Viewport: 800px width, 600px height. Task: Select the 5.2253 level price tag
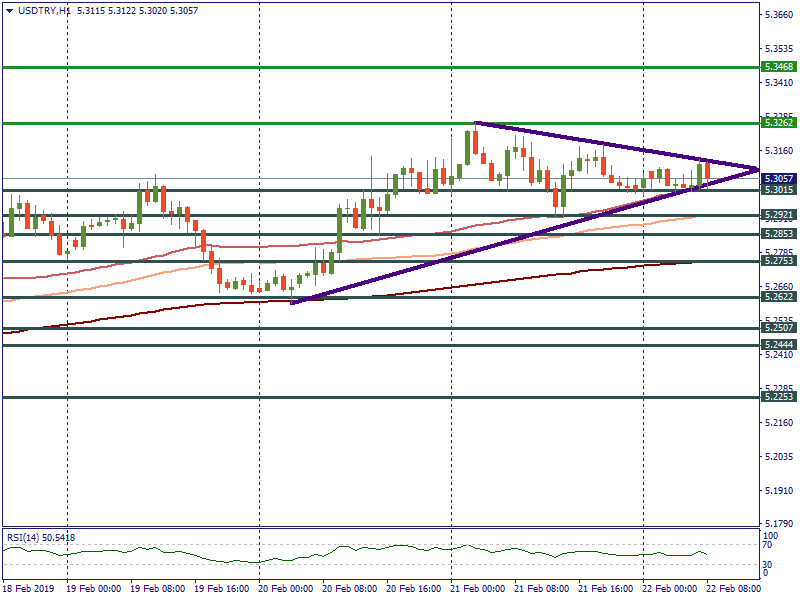[779, 397]
